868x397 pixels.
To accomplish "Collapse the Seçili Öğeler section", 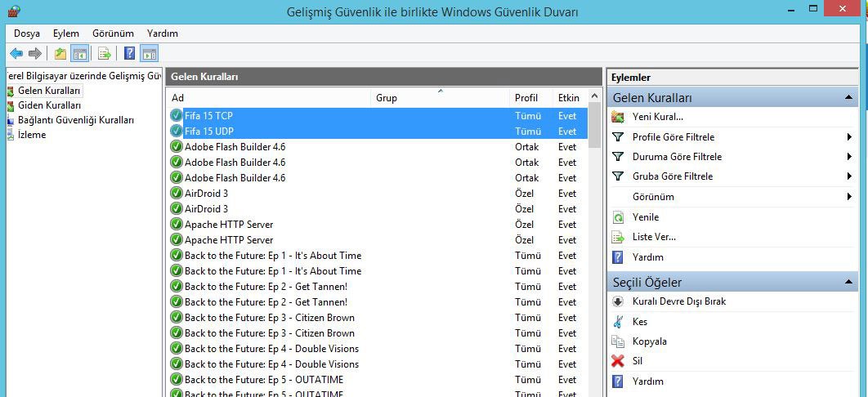I will pyautogui.click(x=848, y=283).
